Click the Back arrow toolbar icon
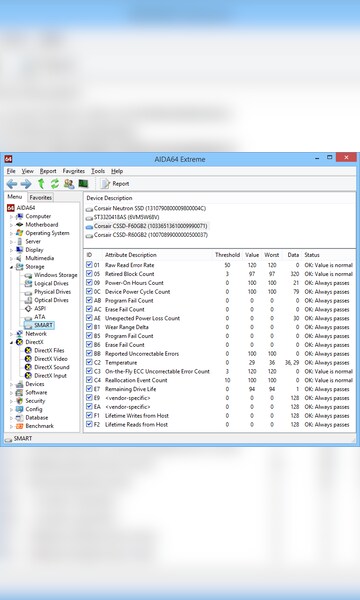Screen dimensions: 360x600 [11, 184]
